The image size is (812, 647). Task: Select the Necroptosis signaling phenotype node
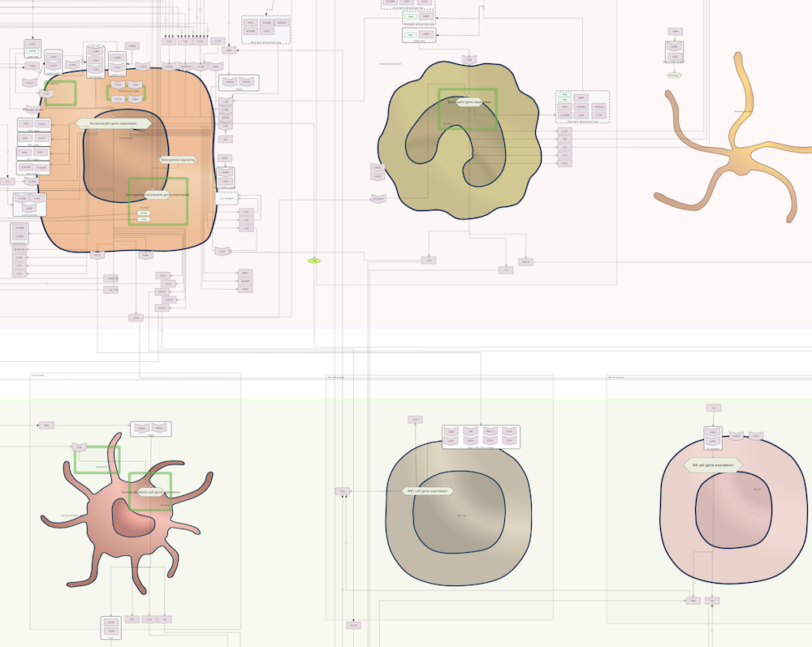coord(178,160)
